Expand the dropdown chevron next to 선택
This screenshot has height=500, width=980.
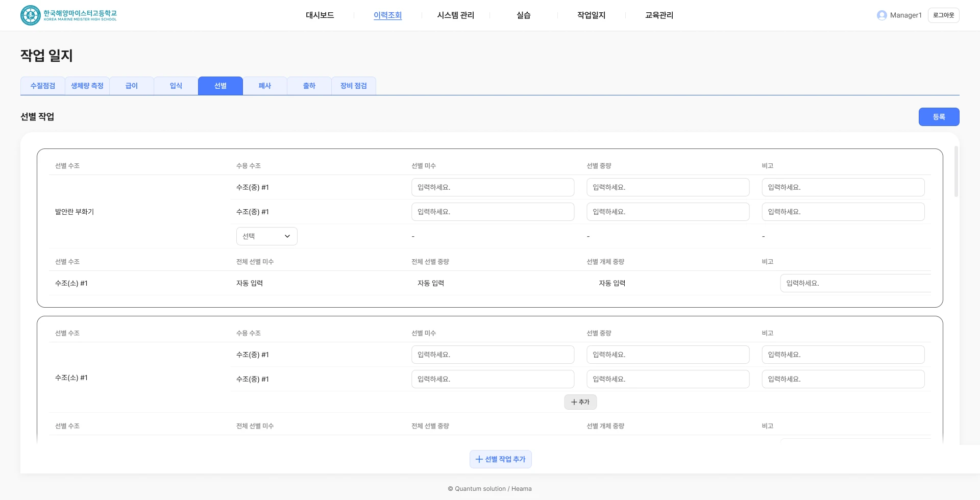287,236
